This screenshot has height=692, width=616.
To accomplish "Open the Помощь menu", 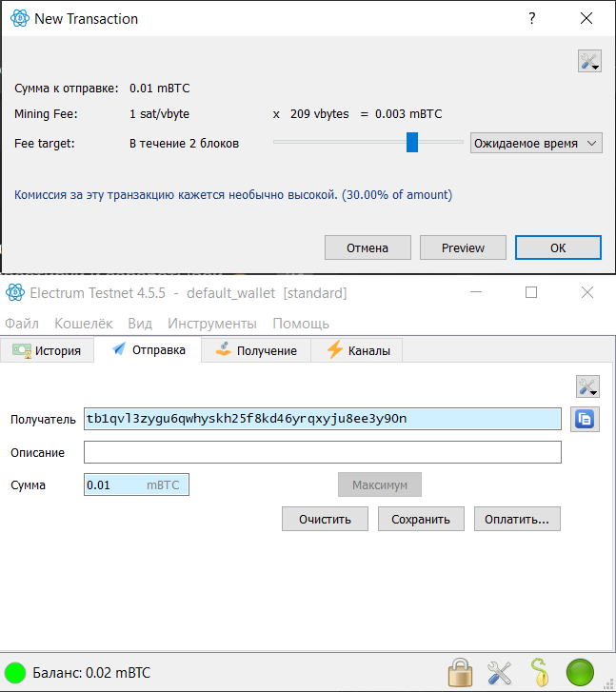I will [x=301, y=324].
